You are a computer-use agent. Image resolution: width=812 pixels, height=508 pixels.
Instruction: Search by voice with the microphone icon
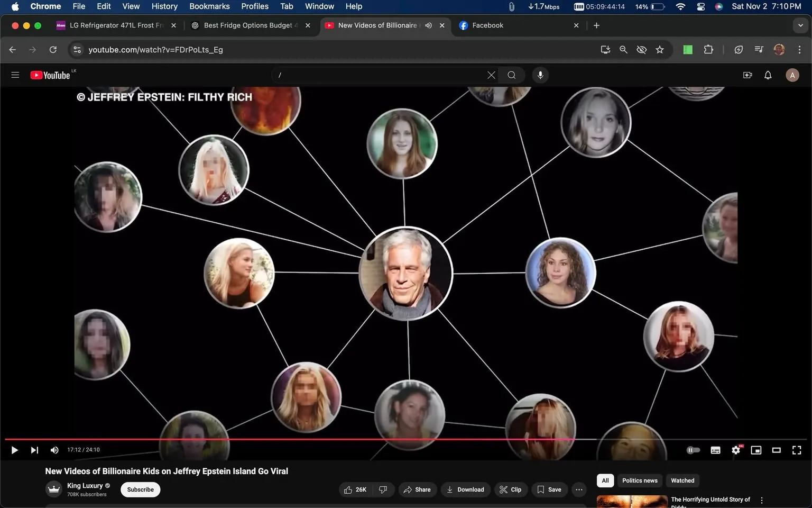[x=540, y=75]
